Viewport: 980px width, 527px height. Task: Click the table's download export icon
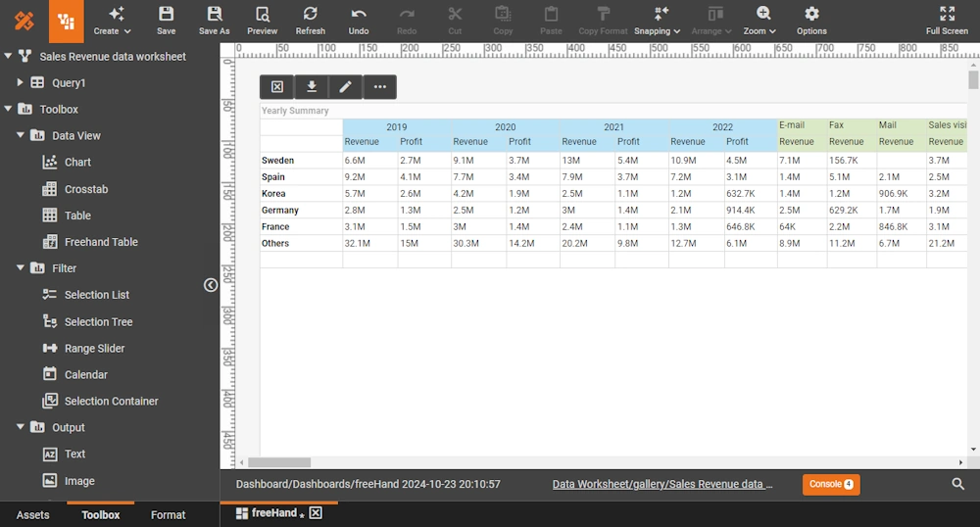click(312, 87)
